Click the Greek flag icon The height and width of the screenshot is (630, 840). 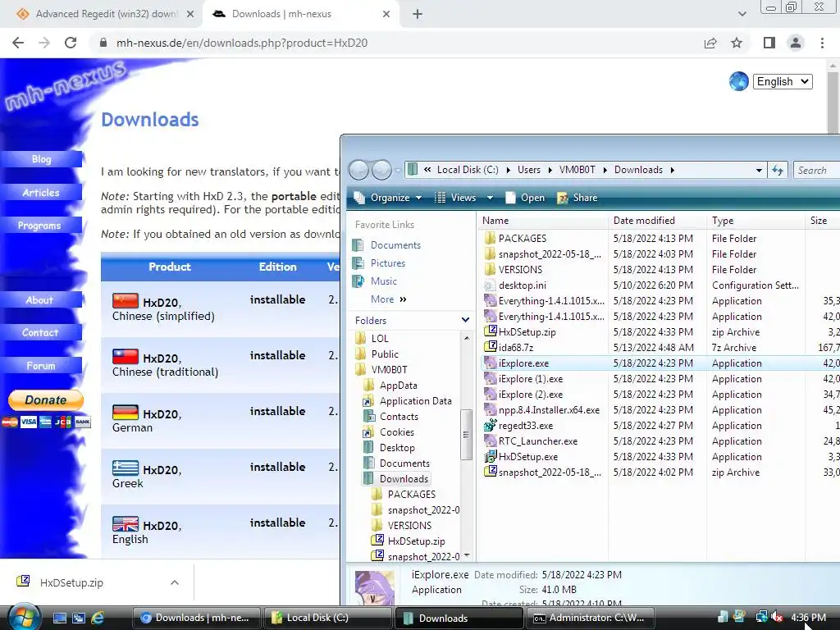pyautogui.click(x=126, y=468)
